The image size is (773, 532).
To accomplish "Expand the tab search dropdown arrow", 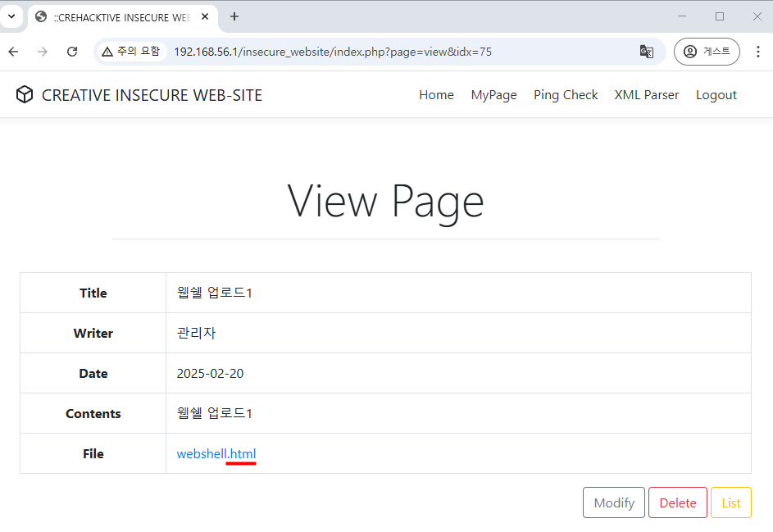I will (11, 16).
